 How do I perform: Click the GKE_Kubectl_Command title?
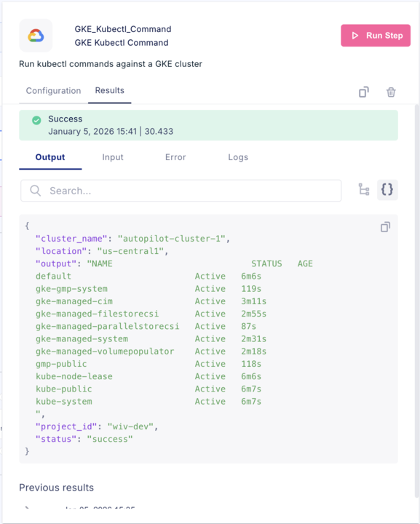click(123, 29)
